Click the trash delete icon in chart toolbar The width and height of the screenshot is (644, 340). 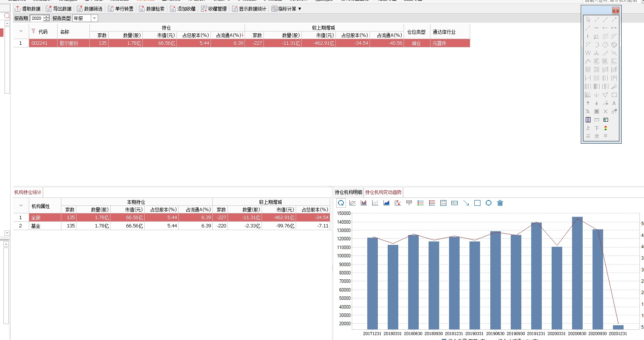[500, 203]
